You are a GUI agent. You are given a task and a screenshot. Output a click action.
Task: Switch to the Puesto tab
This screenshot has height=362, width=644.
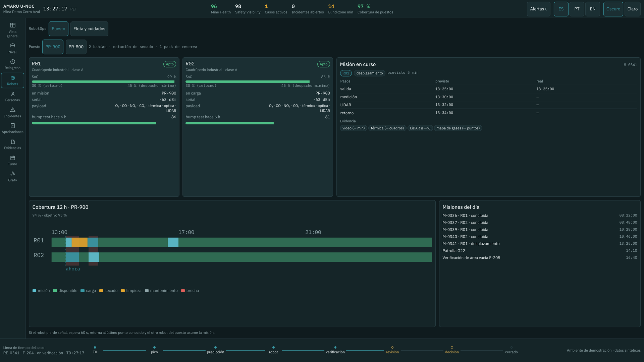[58, 29]
